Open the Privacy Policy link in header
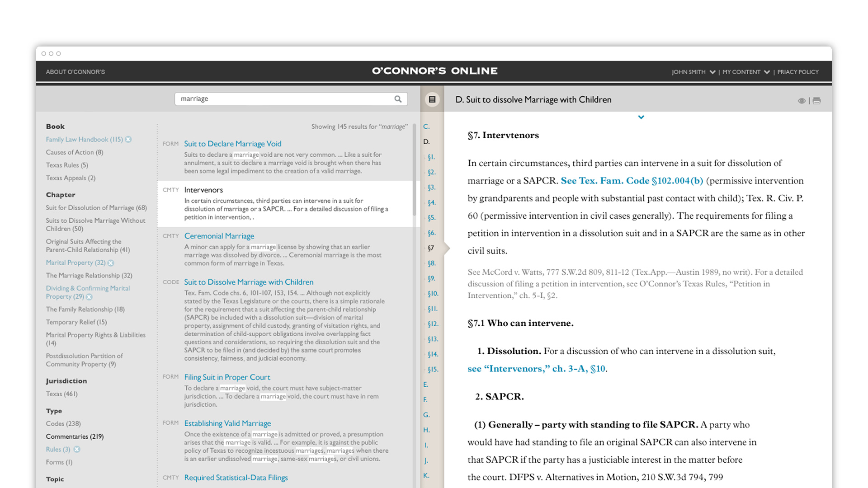 click(798, 72)
